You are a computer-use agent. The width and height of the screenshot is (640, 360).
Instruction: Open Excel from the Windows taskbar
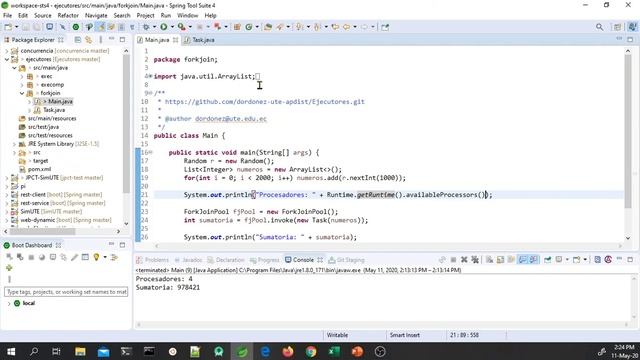[x=334, y=351]
